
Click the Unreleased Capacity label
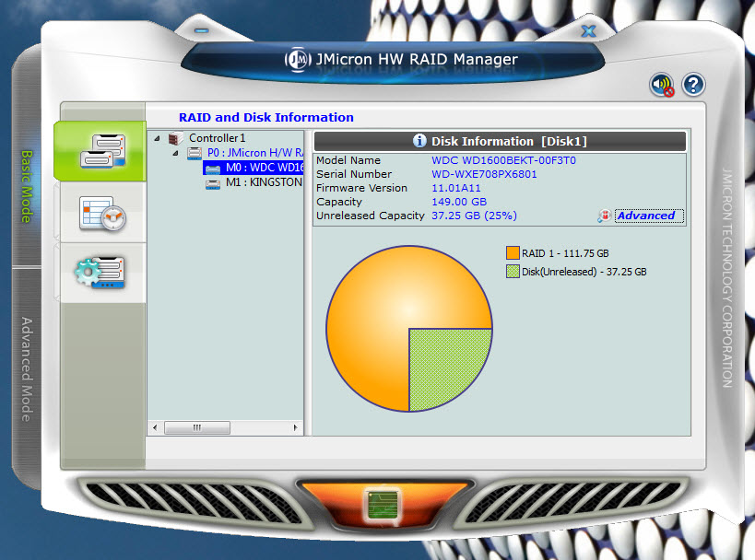click(x=371, y=216)
